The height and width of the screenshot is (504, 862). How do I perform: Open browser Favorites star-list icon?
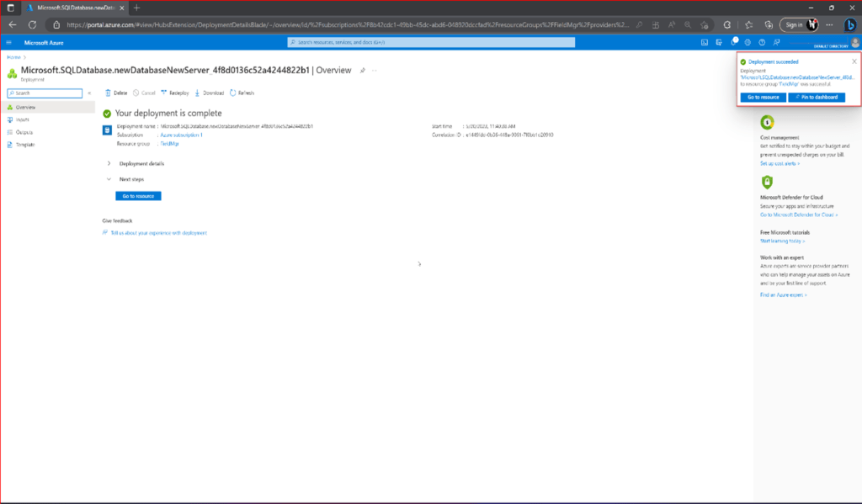tap(748, 24)
